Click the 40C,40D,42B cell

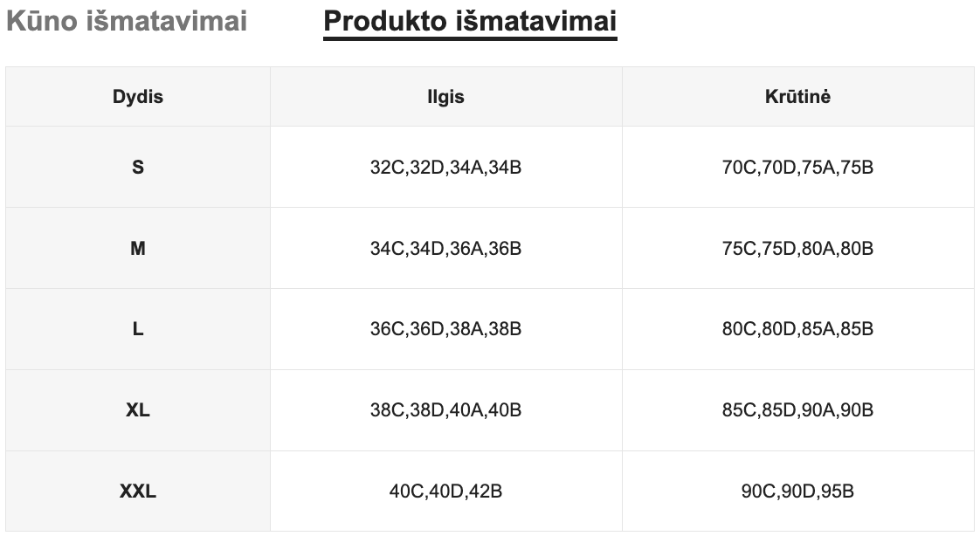pyautogui.click(x=445, y=491)
